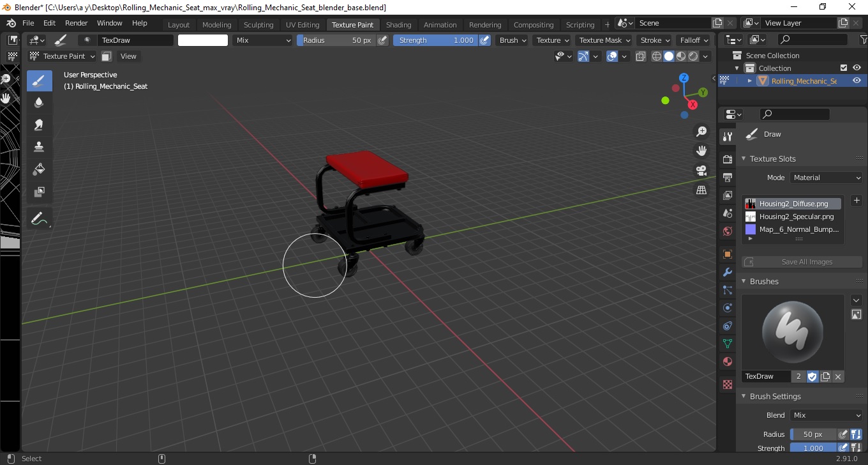Click the pan view hand gizmo
The image size is (868, 465).
pyautogui.click(x=701, y=151)
